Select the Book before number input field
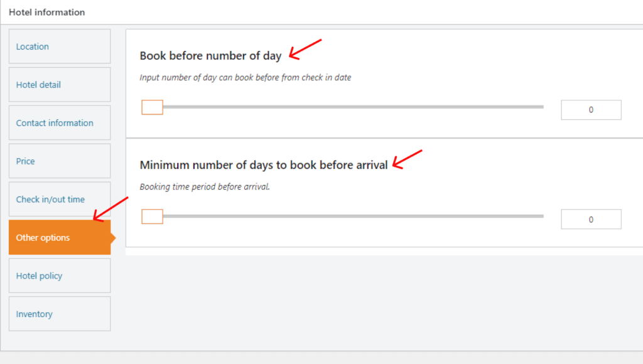Image resolution: width=643 pixels, height=364 pixels. coord(590,109)
